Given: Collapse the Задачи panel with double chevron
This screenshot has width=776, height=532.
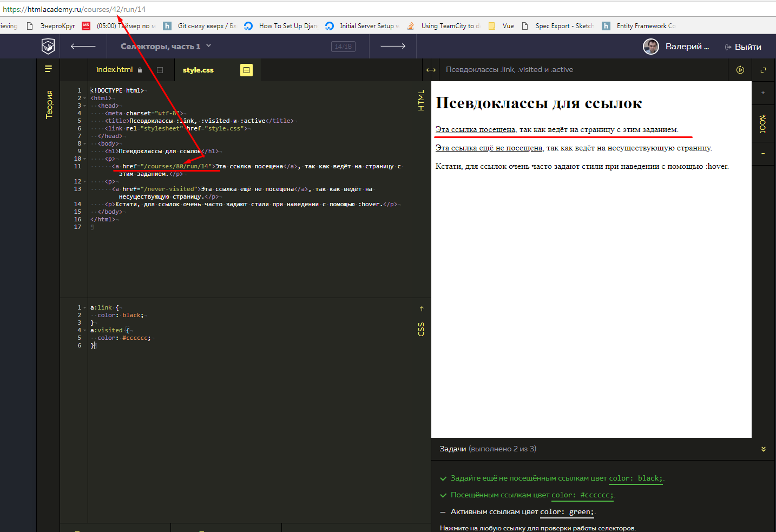Looking at the screenshot, I should point(763,449).
